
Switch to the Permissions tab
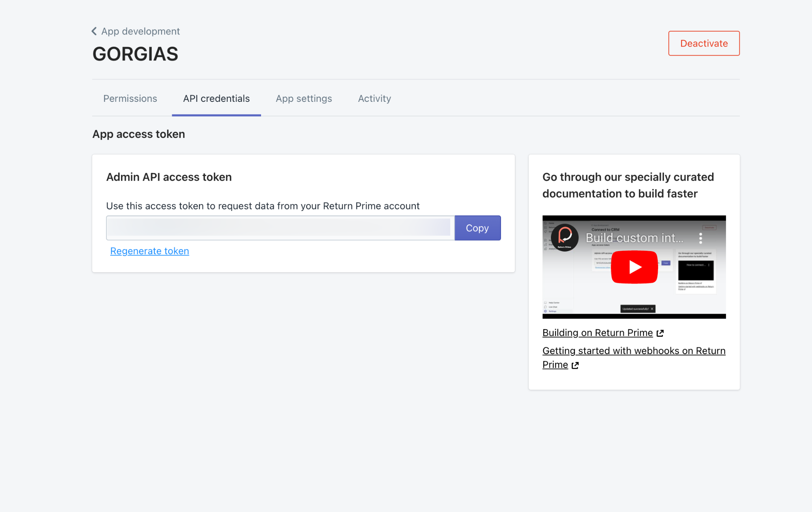130,99
